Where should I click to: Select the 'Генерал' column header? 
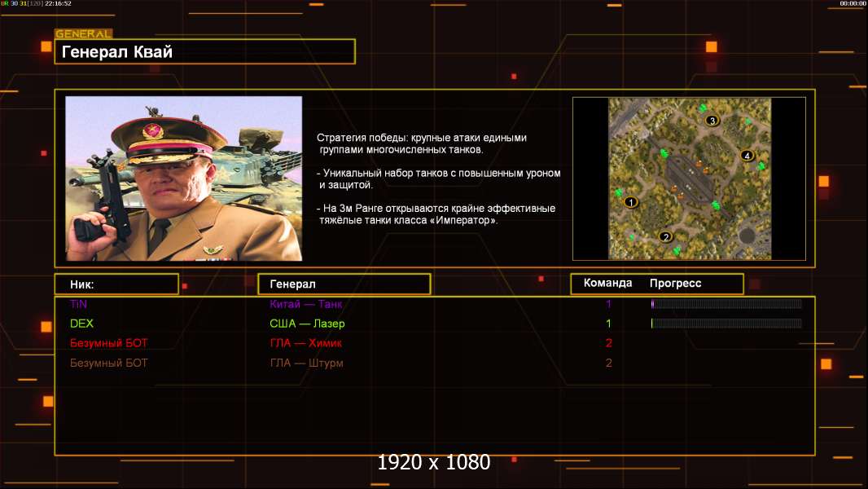pos(344,284)
